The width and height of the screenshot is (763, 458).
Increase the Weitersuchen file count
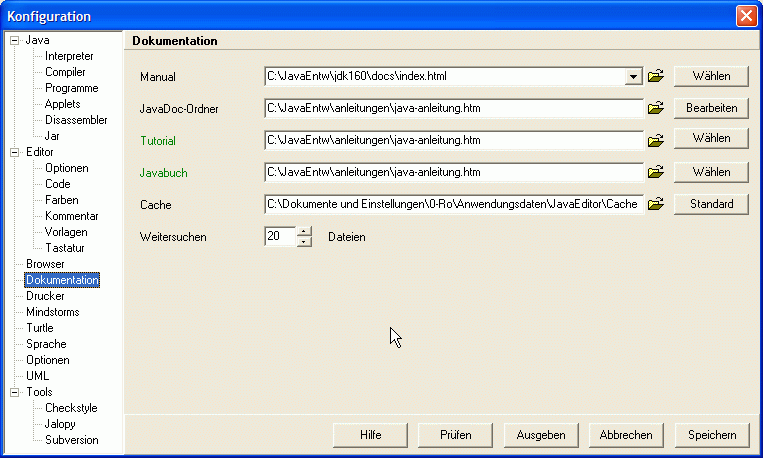click(304, 232)
